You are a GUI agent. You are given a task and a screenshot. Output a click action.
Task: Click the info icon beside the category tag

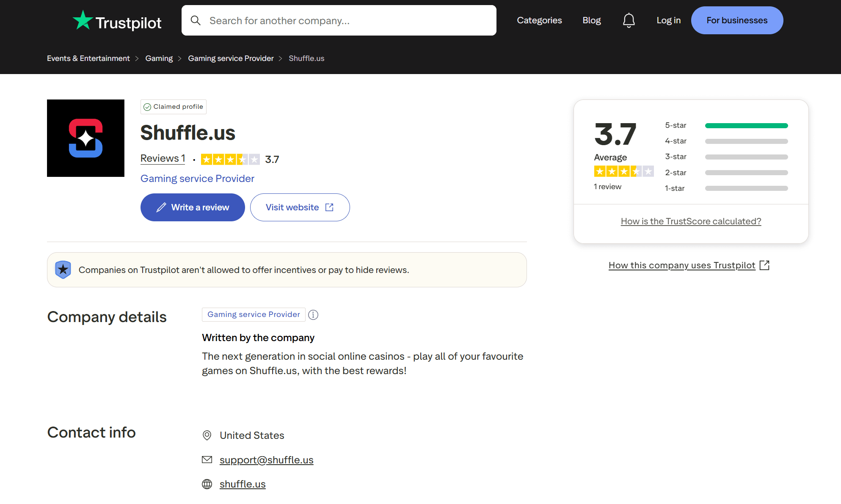pyautogui.click(x=313, y=315)
